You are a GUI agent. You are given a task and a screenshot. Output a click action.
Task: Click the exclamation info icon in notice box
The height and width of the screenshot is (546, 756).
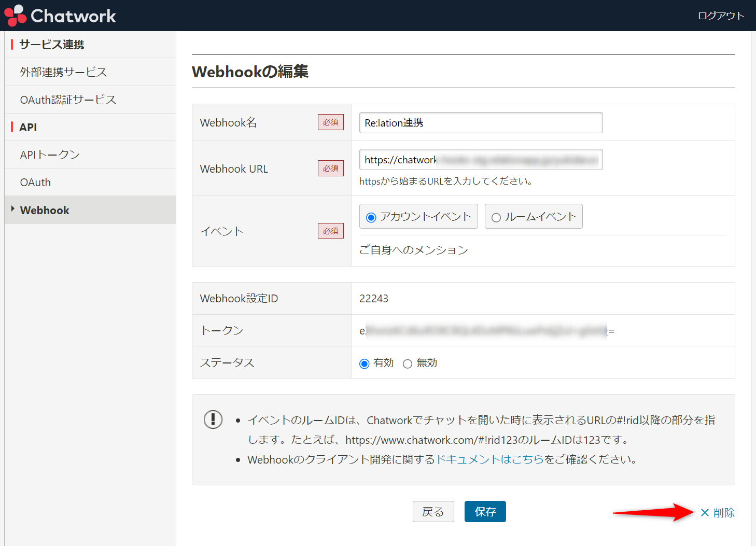click(x=213, y=419)
